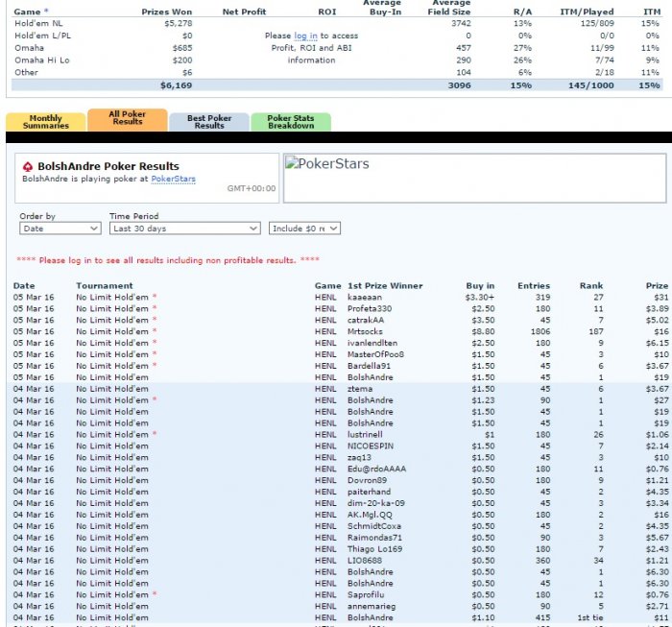Click the Tournament column header
Image resolution: width=672 pixels, height=627 pixels.
(104, 285)
